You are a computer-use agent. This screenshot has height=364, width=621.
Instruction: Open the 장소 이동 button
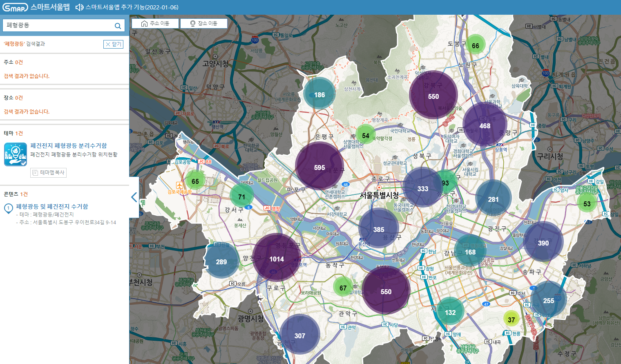coord(204,23)
